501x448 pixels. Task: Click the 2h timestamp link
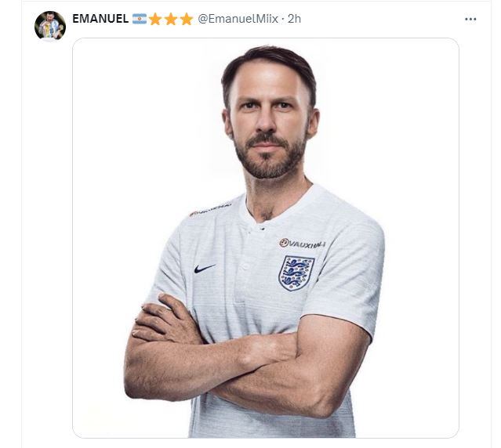pyautogui.click(x=294, y=19)
